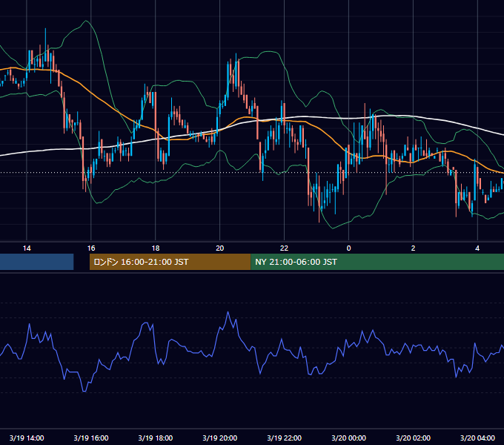Click the 3/20 02:00 time label
Screen dimensions: 504x445
pos(414,438)
